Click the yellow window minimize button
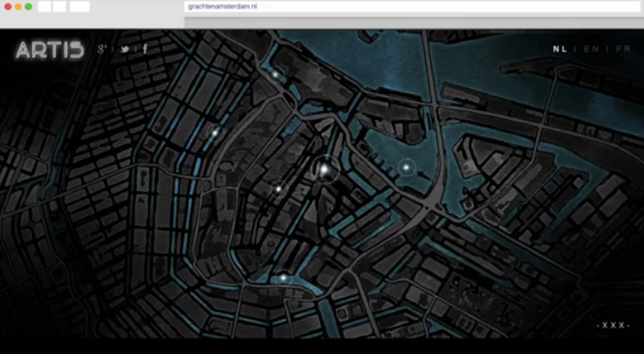 [18, 6]
